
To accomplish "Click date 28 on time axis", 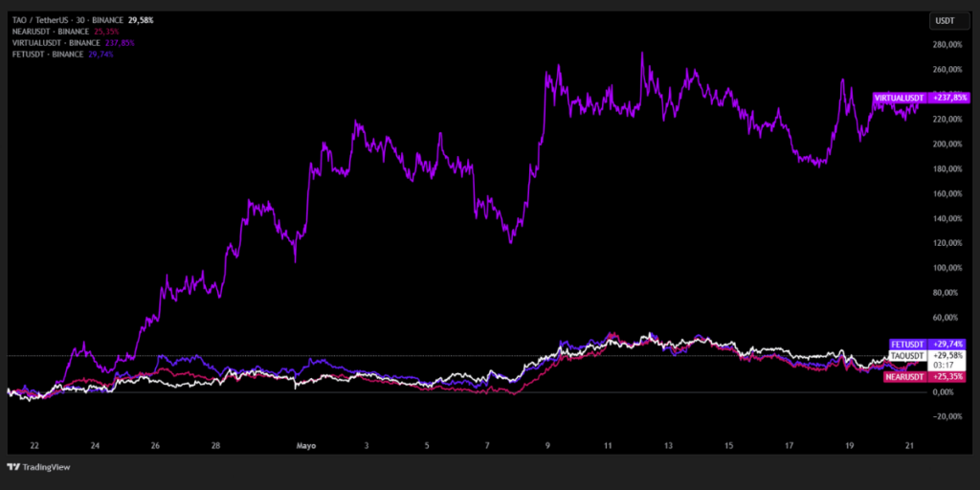I will [x=215, y=446].
